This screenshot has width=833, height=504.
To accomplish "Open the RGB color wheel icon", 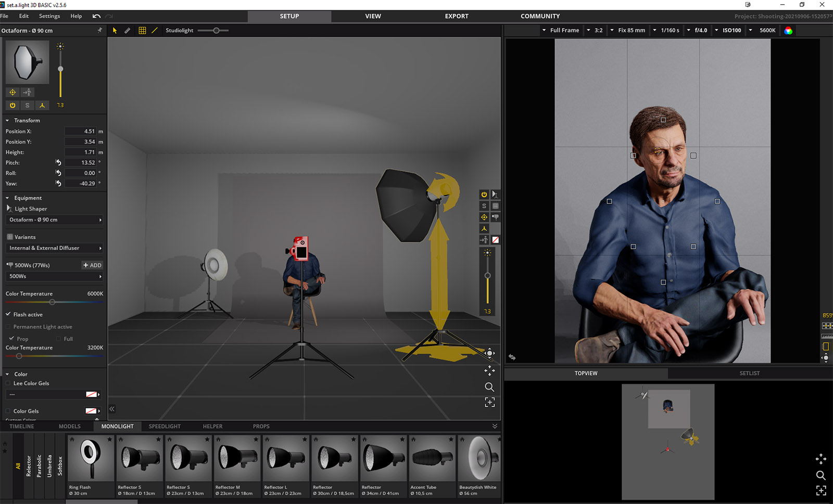I will (788, 30).
